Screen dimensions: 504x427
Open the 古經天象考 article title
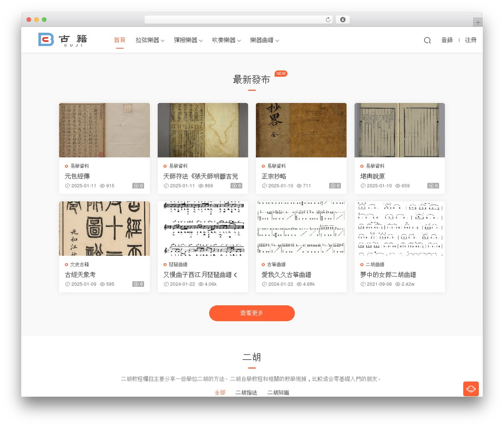point(80,275)
